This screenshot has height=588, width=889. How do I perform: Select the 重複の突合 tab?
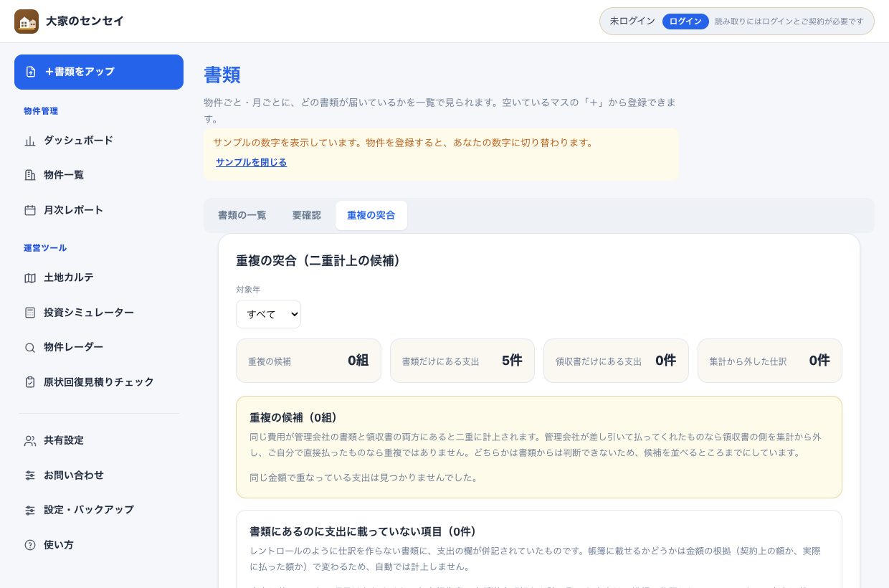[x=371, y=215]
